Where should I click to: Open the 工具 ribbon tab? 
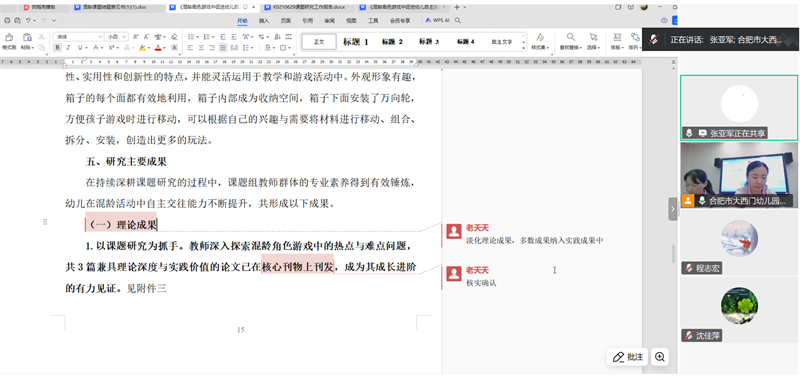pos(373,21)
